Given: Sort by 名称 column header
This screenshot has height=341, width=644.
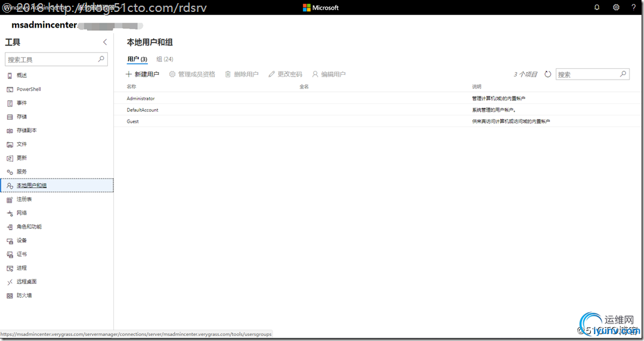Looking at the screenshot, I should [132, 87].
